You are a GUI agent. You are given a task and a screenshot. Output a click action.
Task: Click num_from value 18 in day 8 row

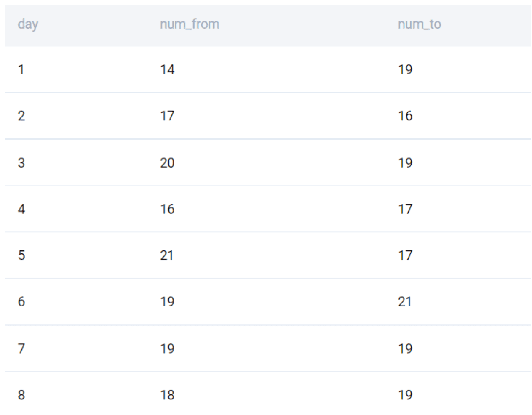(167, 395)
